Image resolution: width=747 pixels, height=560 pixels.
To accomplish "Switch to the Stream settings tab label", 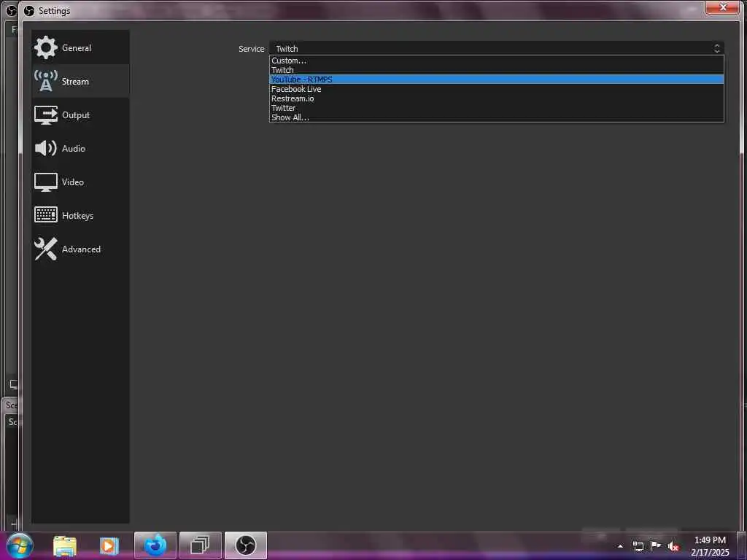I will [75, 82].
